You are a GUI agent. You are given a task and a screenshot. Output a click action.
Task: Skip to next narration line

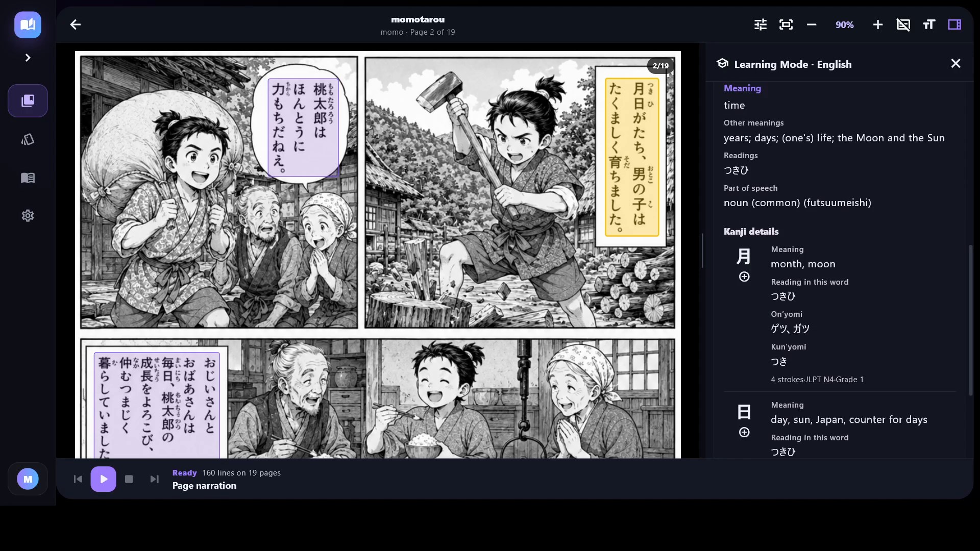click(155, 479)
